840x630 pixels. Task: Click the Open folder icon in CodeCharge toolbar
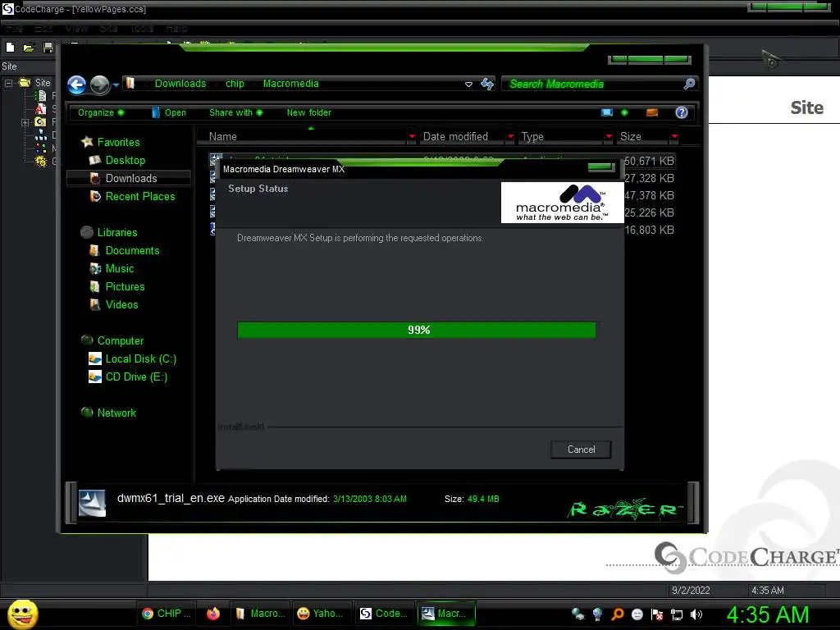click(x=29, y=47)
